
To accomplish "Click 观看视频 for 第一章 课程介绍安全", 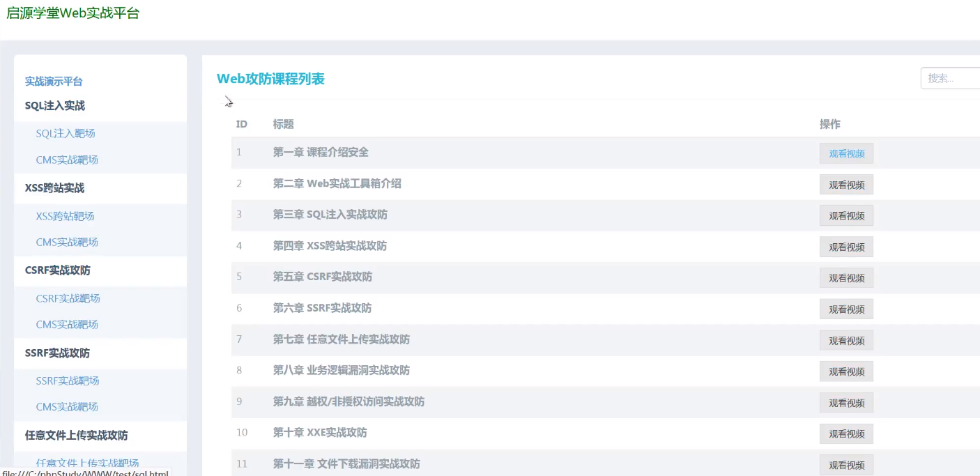I will 846,153.
